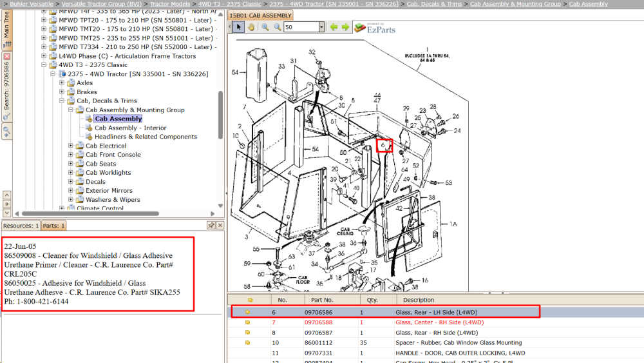
Task: Click tree horizontal scrollbar thumb
Action: coord(90,214)
